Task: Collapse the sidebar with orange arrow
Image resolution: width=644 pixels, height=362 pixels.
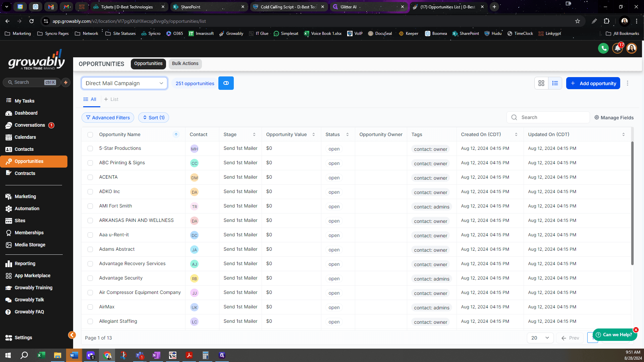Action: [72, 335]
